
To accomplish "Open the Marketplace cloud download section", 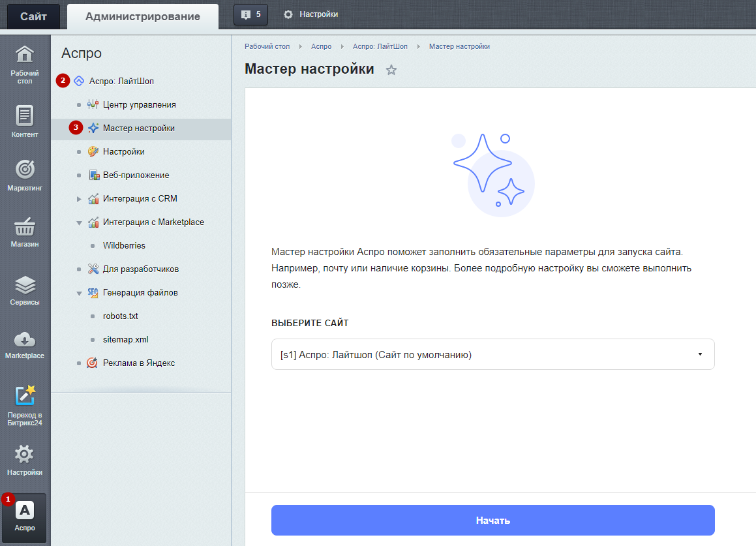I will pos(25,345).
